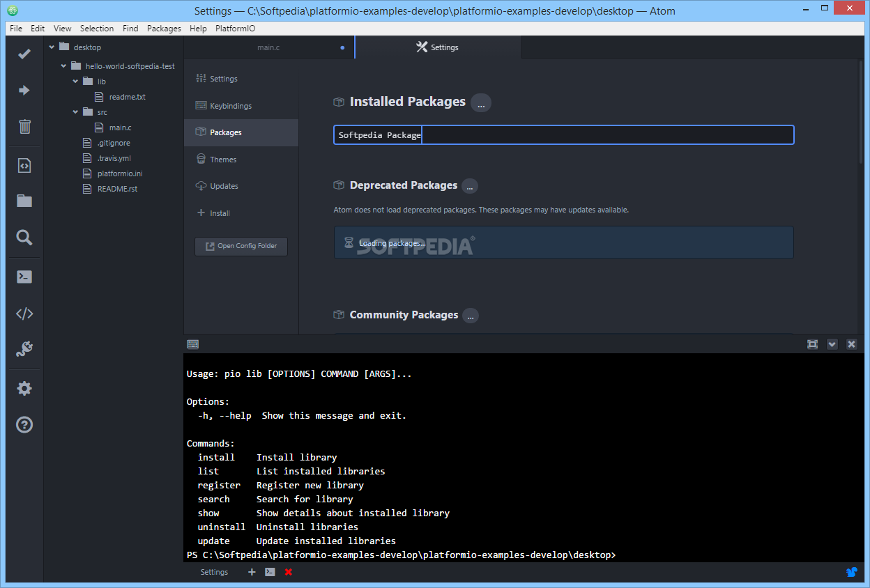Collapse the src folder chevron
This screenshot has width=870, height=588.
[x=75, y=112]
